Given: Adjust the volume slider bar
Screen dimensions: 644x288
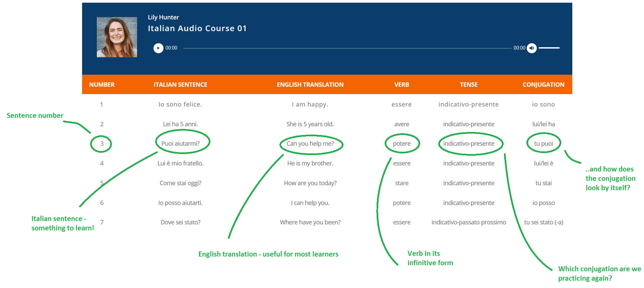Looking at the screenshot, I should (x=549, y=48).
